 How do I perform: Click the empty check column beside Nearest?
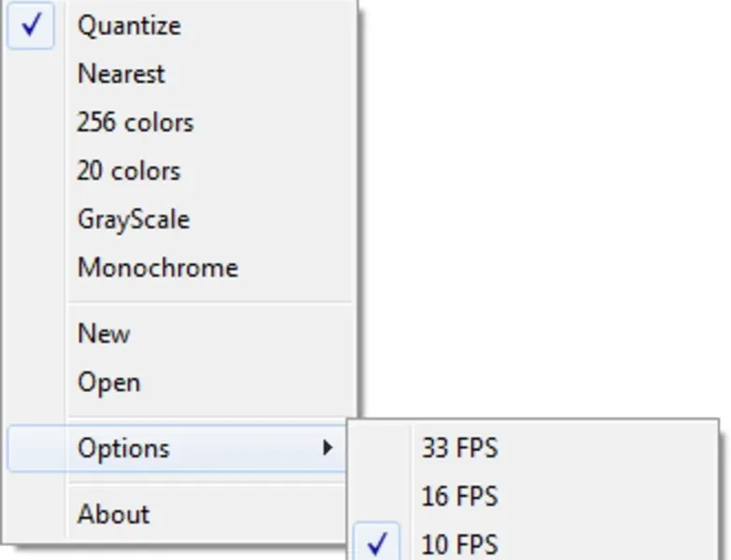coord(33,75)
